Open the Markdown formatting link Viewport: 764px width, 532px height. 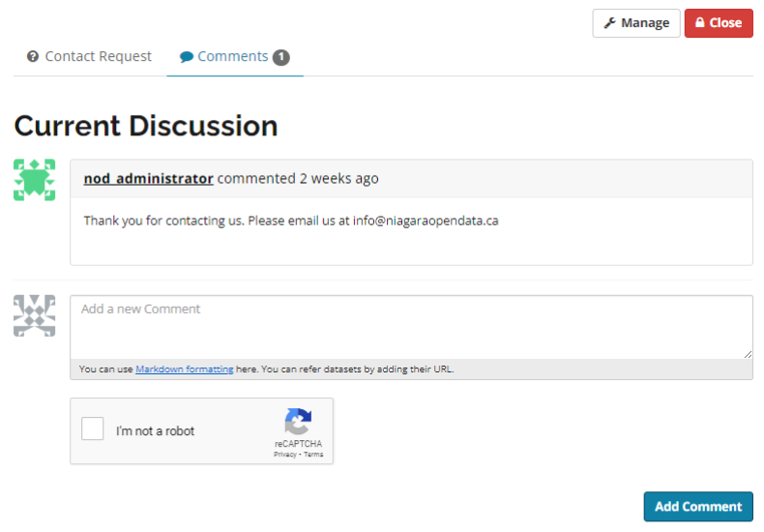pos(184,369)
